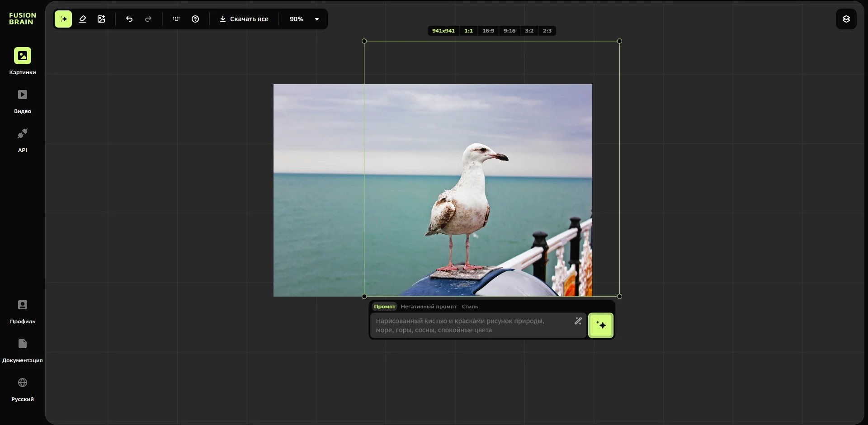Viewport: 868px width, 425px height.
Task: Click Скачать все download button
Action: (244, 19)
